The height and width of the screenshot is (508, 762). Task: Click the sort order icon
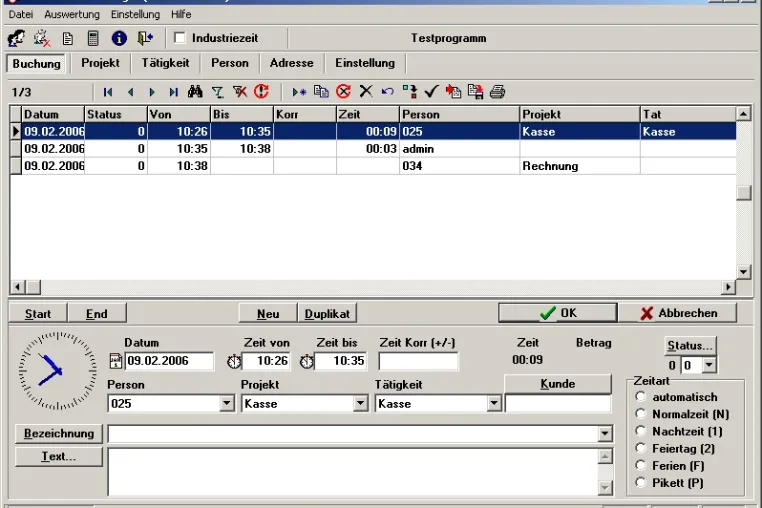pyautogui.click(x=410, y=91)
